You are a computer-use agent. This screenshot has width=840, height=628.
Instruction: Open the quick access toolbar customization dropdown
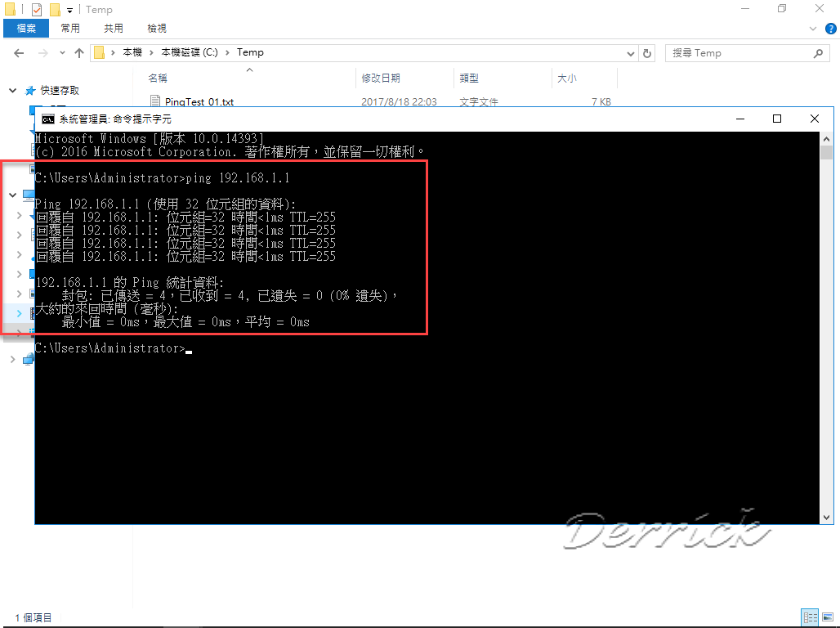(69, 9)
